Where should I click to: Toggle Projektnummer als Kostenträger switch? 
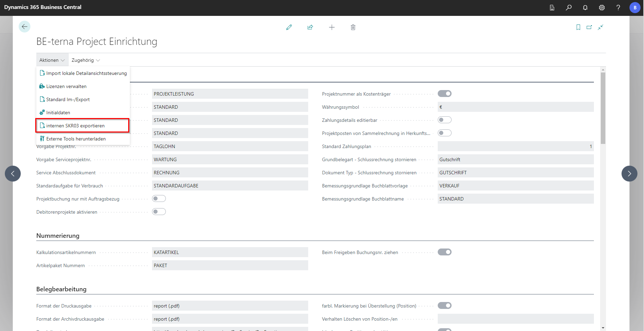pyautogui.click(x=444, y=94)
